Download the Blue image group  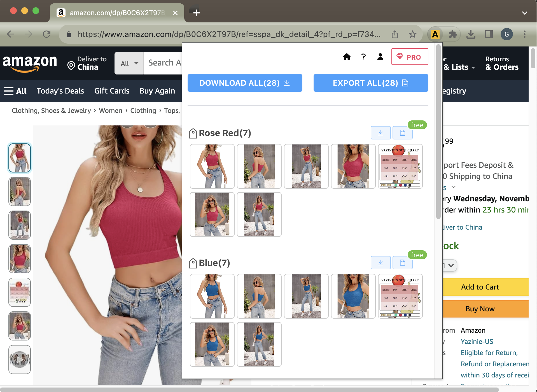(x=380, y=262)
